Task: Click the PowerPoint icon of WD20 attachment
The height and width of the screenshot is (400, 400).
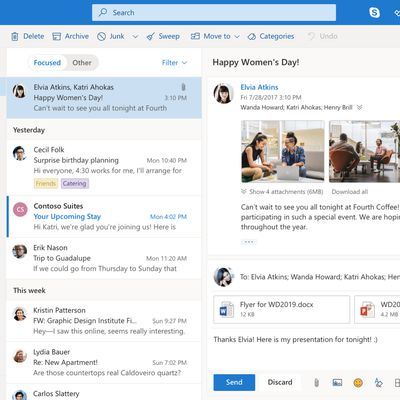Action: pos(367,309)
